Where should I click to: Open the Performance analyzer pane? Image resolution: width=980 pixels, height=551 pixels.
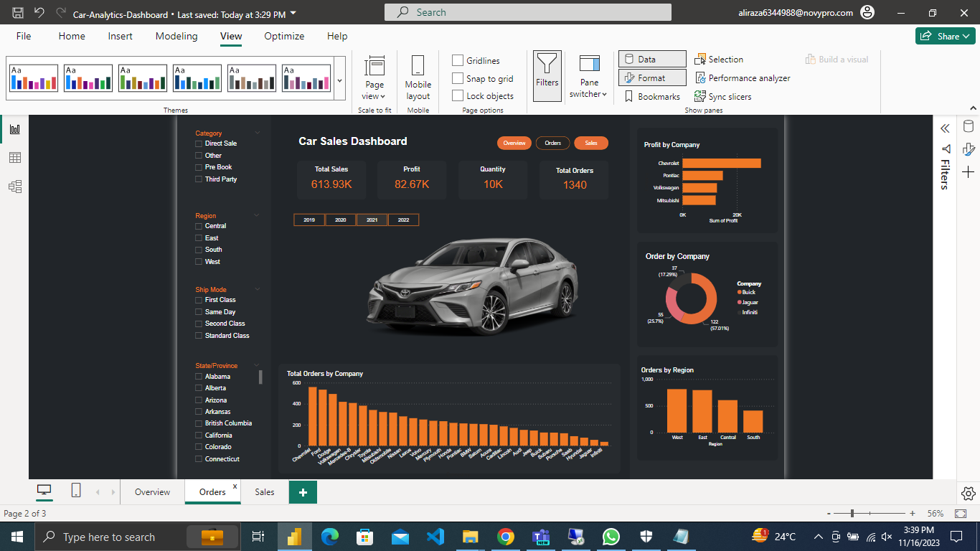[x=742, y=78]
